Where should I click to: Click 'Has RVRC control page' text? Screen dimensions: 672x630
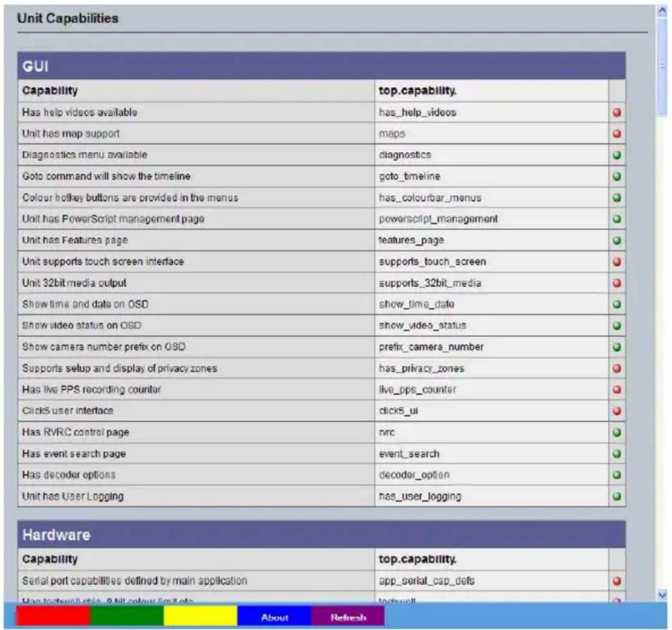[x=75, y=432]
